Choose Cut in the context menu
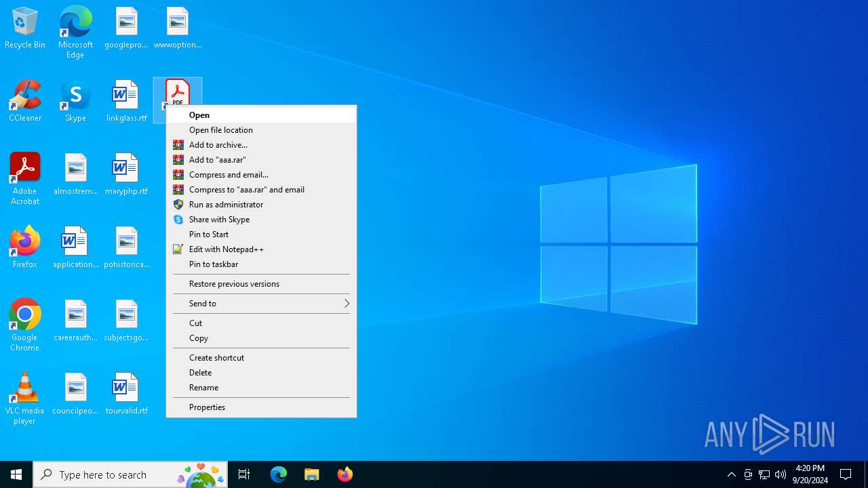The image size is (868, 488). (x=261, y=323)
